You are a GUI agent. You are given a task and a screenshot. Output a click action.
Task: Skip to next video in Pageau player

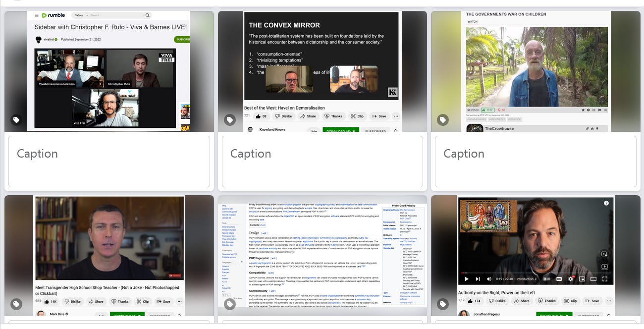pos(478,279)
